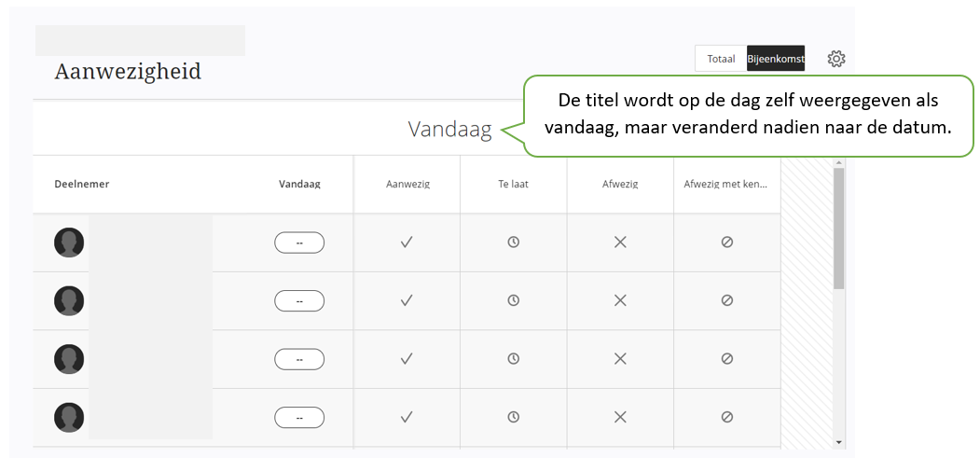This screenshot has height=471, width=980.
Task: Switch to the Totaal view
Action: (x=721, y=59)
